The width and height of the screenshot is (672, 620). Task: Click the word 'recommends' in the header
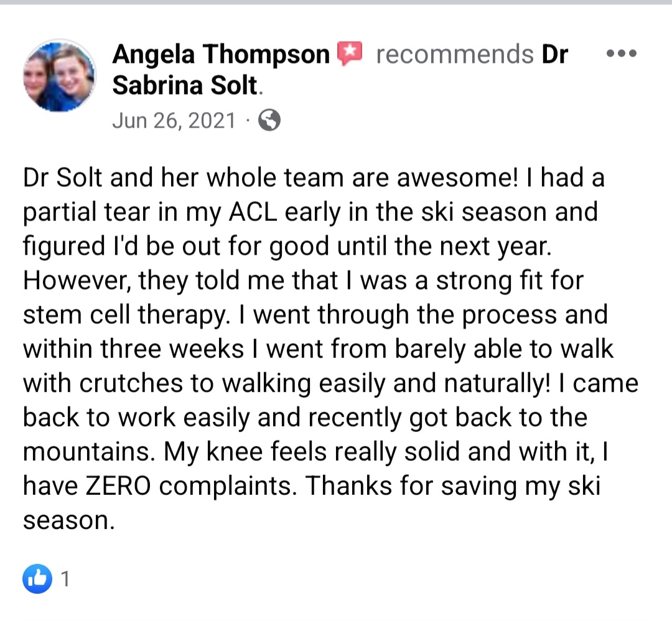point(455,54)
